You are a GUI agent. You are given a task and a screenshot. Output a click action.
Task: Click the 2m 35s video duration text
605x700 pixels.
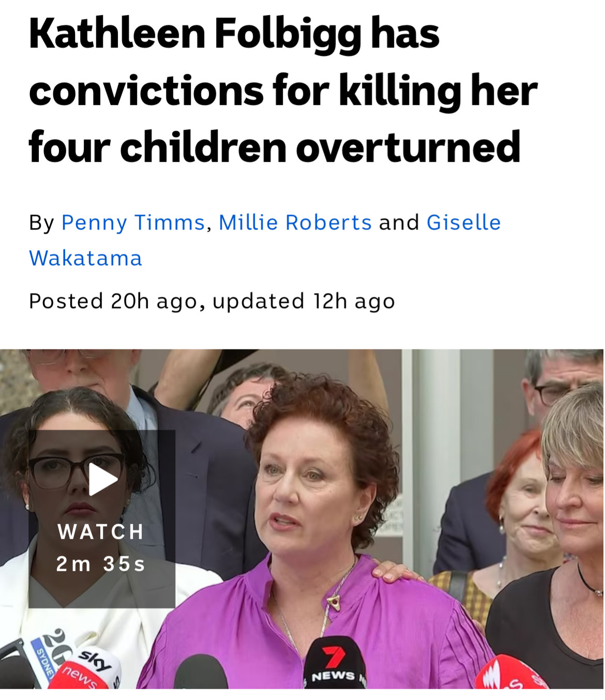coord(100,564)
